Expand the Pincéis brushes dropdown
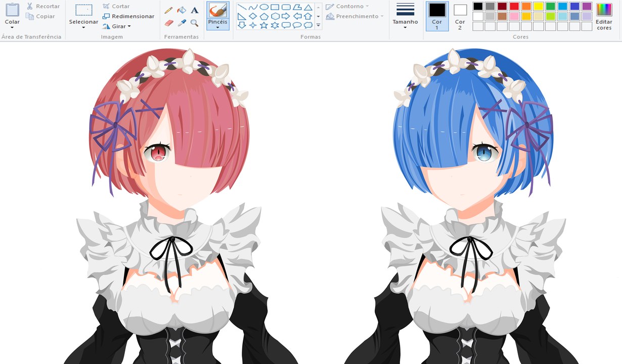 (217, 27)
